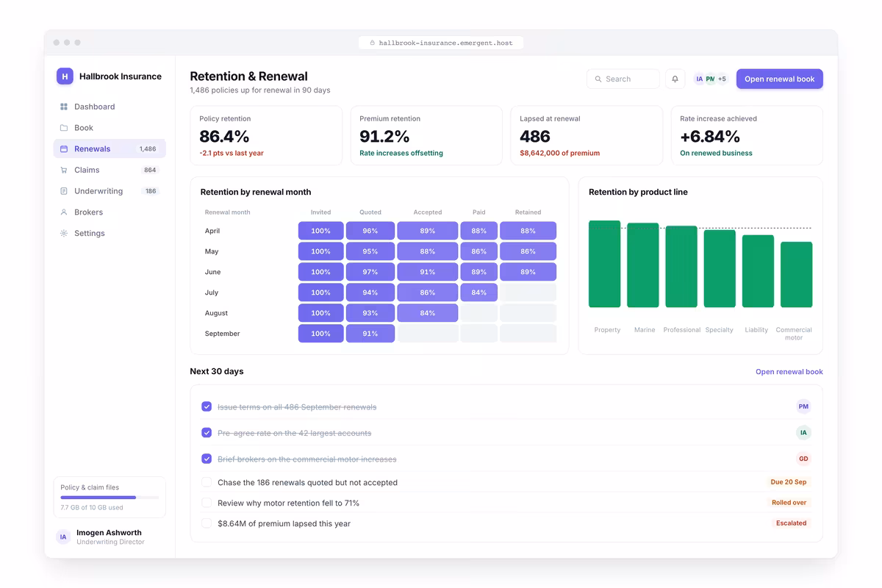The image size is (882, 588).
Task: Click the Liability bar in chart
Action: tap(758, 271)
